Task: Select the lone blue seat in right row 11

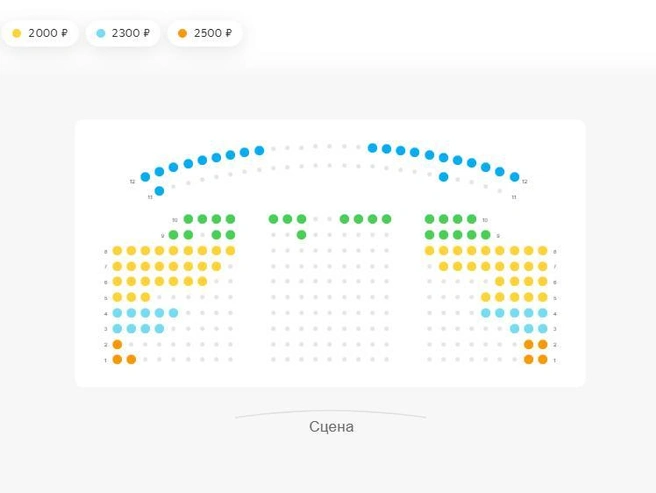Action: 443,177
